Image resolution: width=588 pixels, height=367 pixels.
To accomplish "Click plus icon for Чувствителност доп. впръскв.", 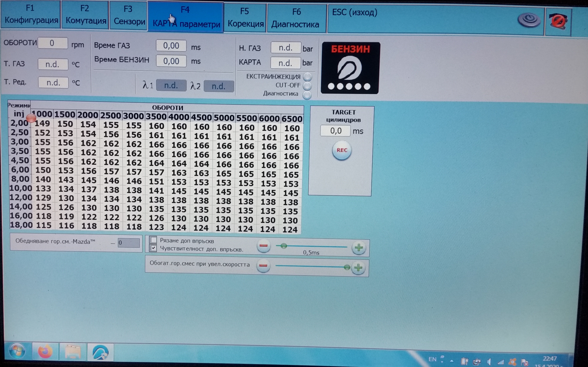I will click(359, 248).
